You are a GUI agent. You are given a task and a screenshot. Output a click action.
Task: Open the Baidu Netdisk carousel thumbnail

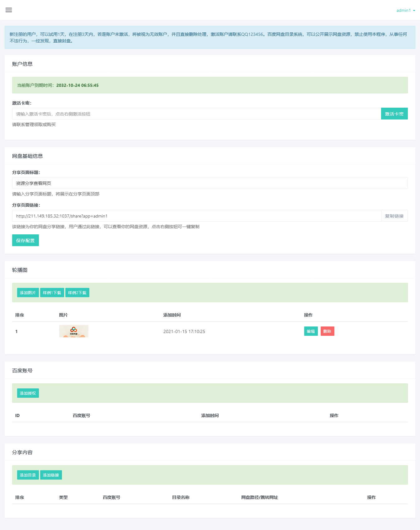pyautogui.click(x=74, y=331)
